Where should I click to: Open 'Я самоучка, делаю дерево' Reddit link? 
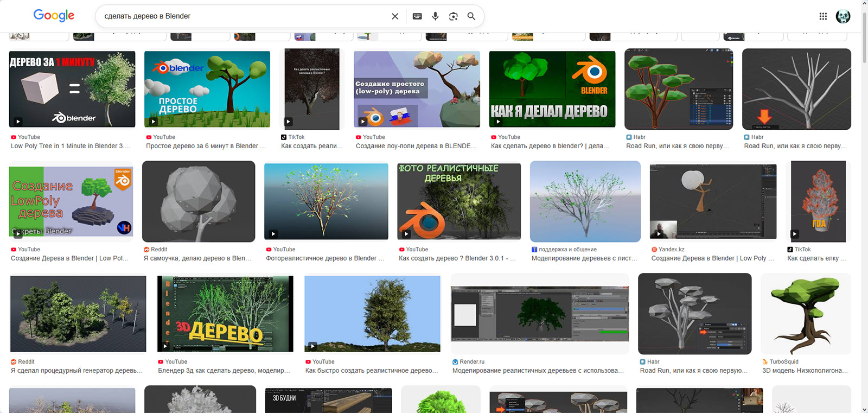(x=198, y=258)
